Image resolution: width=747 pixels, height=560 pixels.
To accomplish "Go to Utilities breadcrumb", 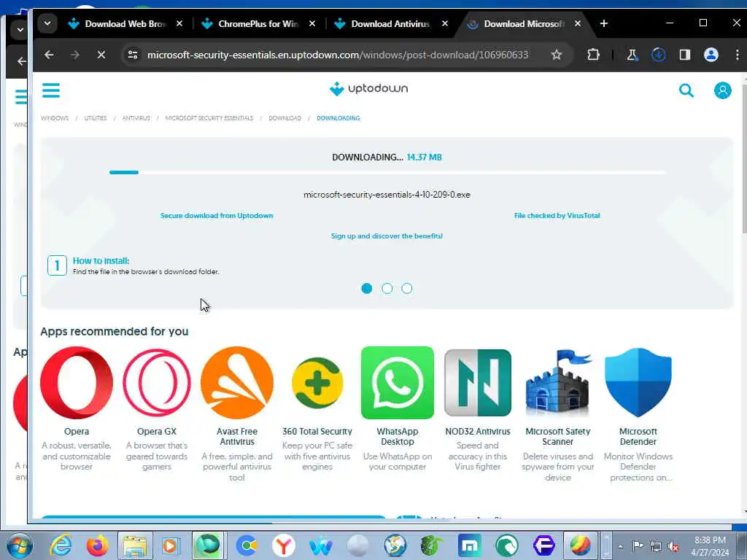I will pyautogui.click(x=96, y=118).
